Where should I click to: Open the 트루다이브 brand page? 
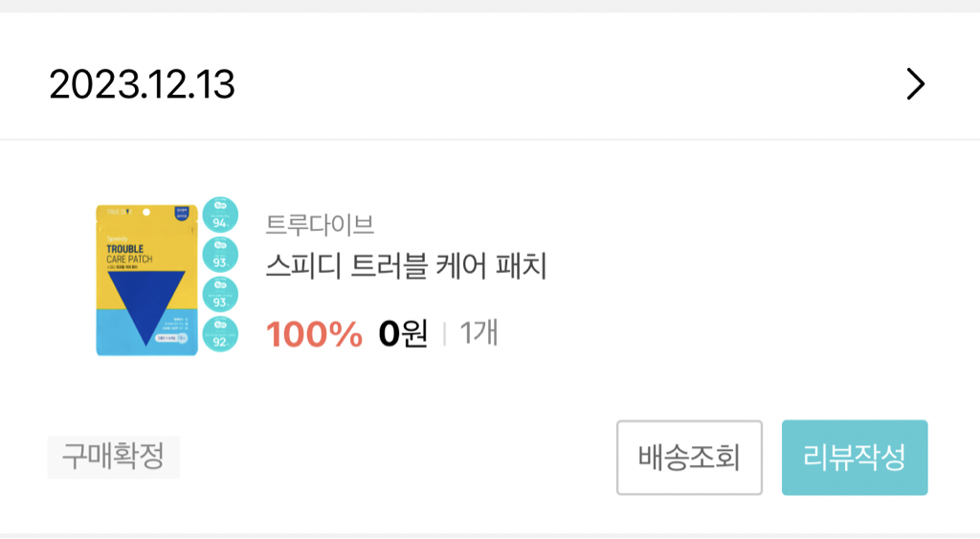coord(320,225)
